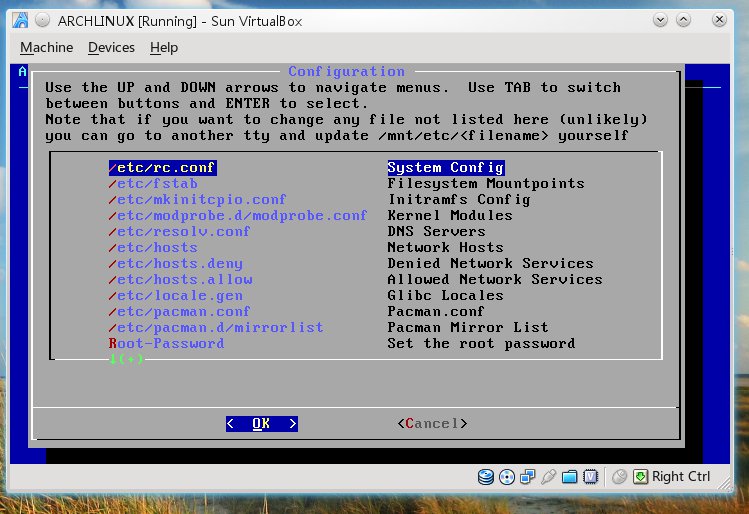Click the USB devices status icon
Image resolution: width=749 pixels, height=514 pixels.
click(x=548, y=476)
